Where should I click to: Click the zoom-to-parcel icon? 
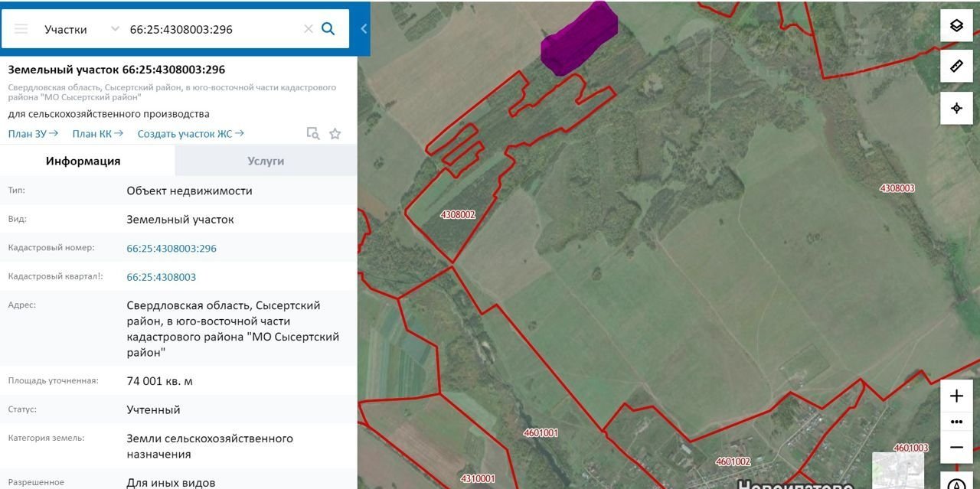pyautogui.click(x=312, y=134)
